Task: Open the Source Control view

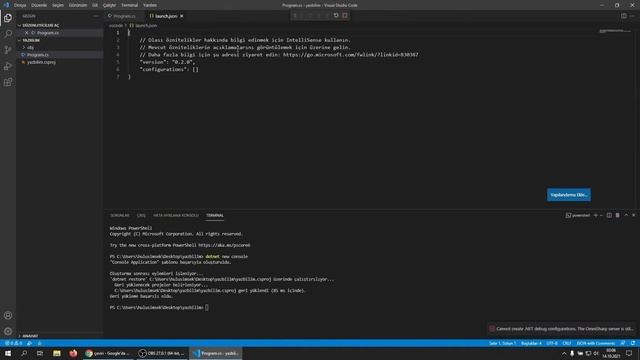Action: pos(8,50)
